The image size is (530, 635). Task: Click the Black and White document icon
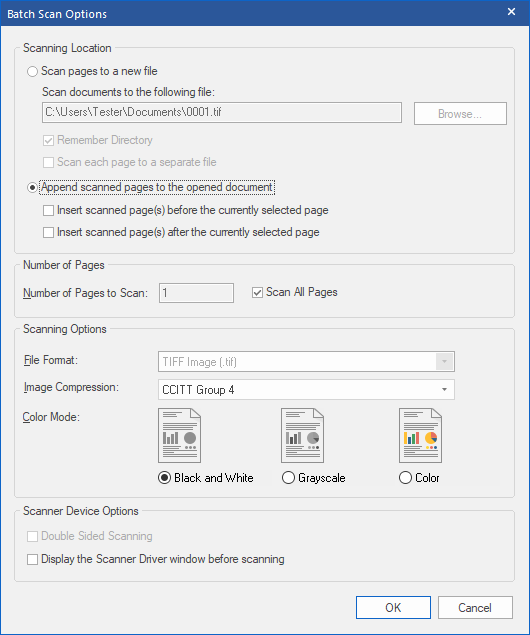(x=179, y=435)
